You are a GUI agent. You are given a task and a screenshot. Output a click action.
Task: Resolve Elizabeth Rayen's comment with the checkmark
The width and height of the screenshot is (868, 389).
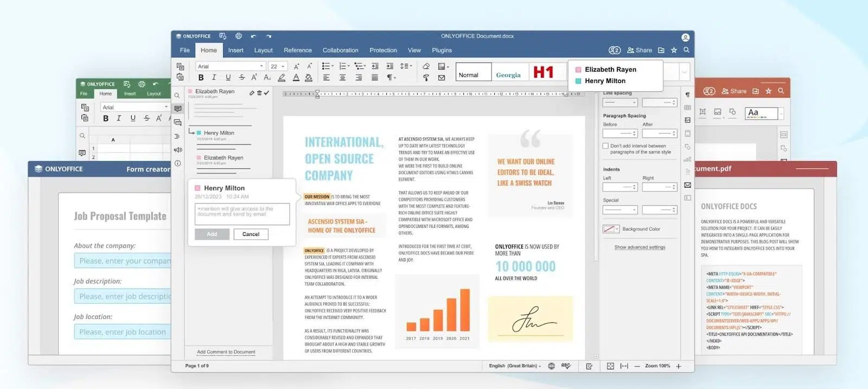click(266, 93)
